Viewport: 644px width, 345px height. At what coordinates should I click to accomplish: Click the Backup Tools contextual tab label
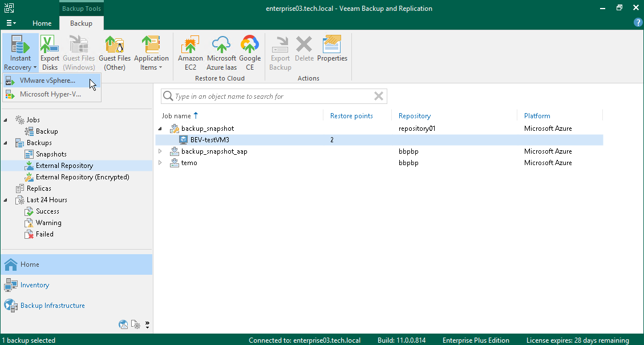(82, 9)
